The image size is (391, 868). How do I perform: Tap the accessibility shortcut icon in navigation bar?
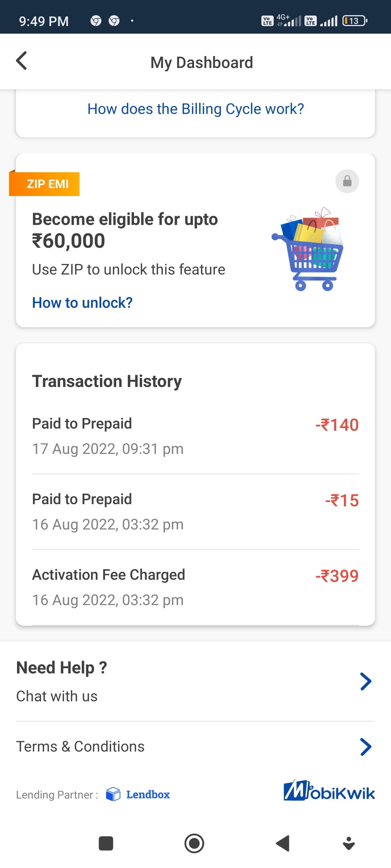pos(348,843)
